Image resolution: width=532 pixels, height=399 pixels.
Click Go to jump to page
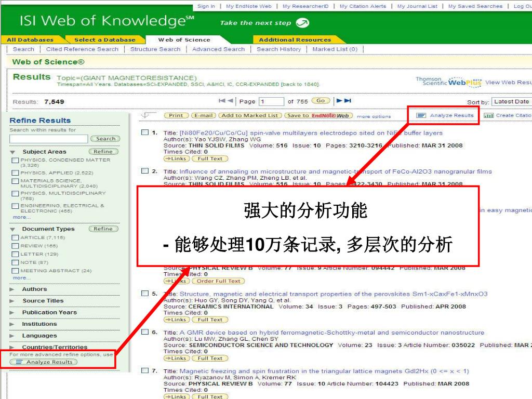coord(321,101)
